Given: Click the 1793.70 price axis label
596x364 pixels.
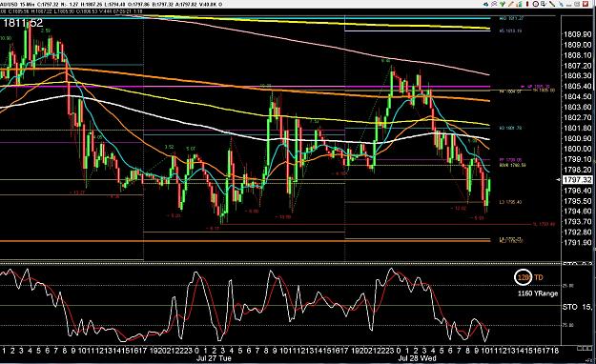Looking at the screenshot, I should tap(577, 222).
